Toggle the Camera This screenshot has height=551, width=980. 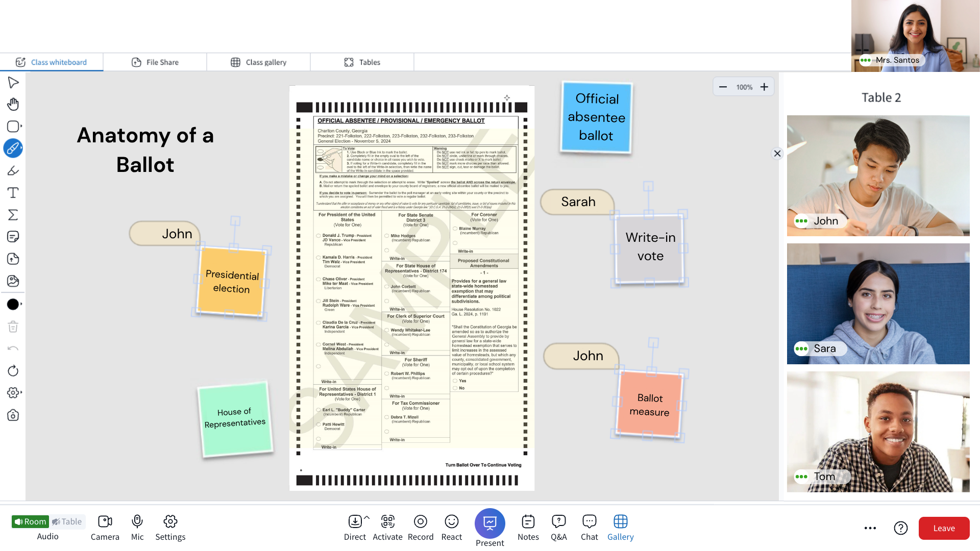[105, 528]
